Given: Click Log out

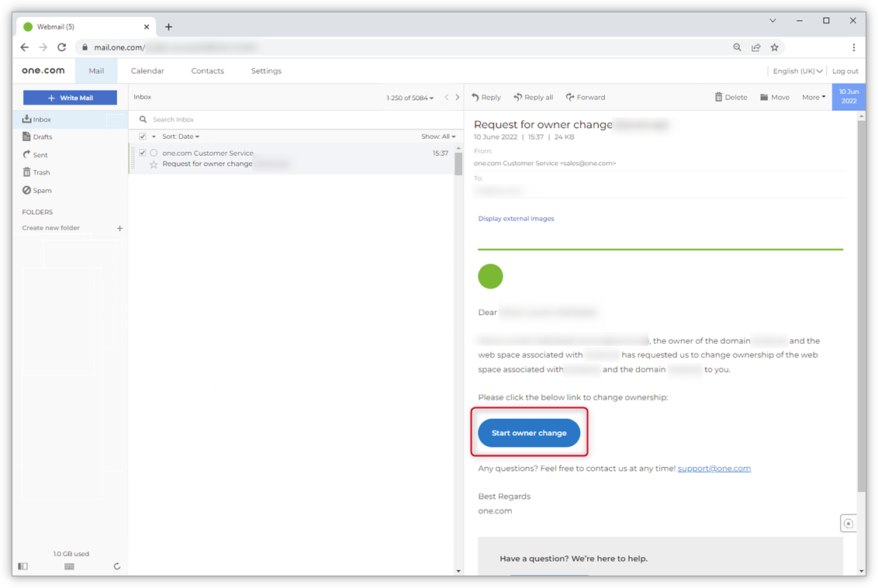Looking at the screenshot, I should pyautogui.click(x=845, y=71).
